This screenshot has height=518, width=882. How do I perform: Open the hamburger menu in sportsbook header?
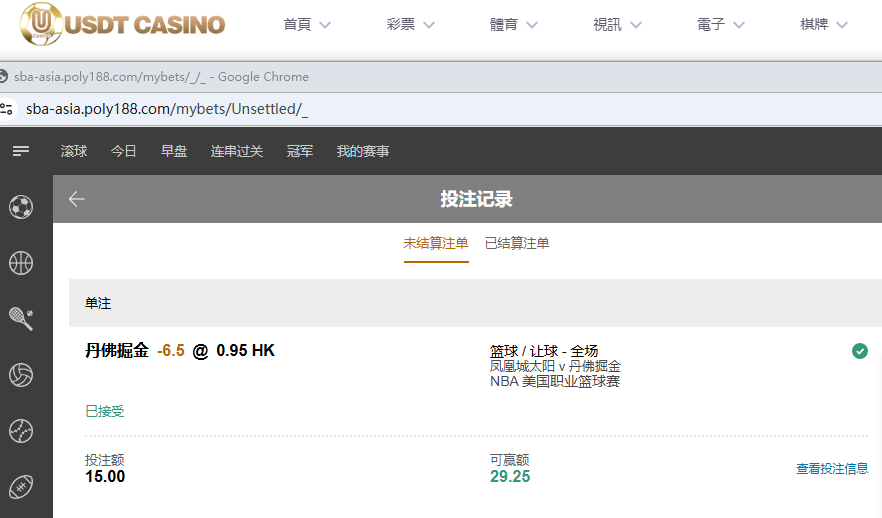(x=21, y=151)
